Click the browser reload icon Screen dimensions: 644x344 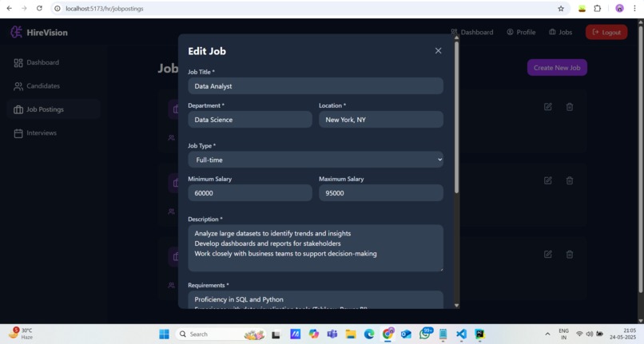[x=39, y=8]
